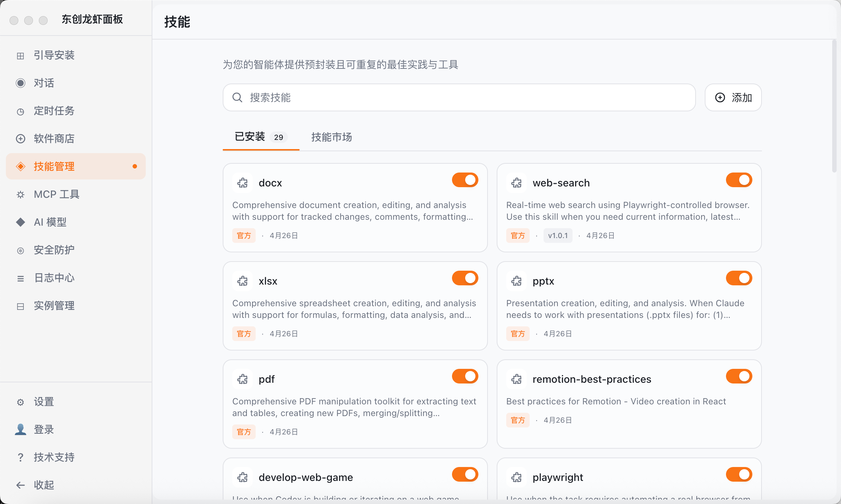This screenshot has width=841, height=504.
Task: Click the 技能 page heading
Action: click(x=177, y=22)
